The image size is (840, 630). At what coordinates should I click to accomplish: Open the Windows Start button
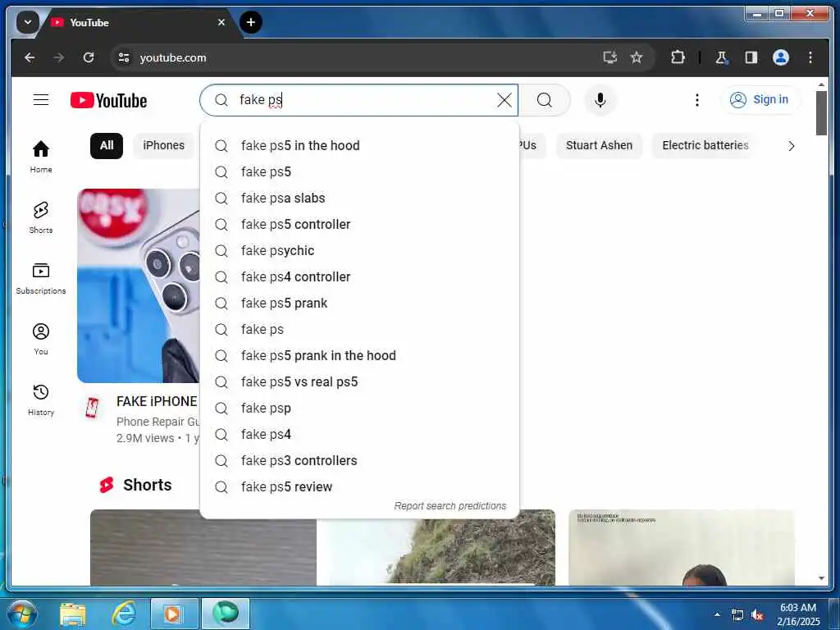[x=22, y=614]
